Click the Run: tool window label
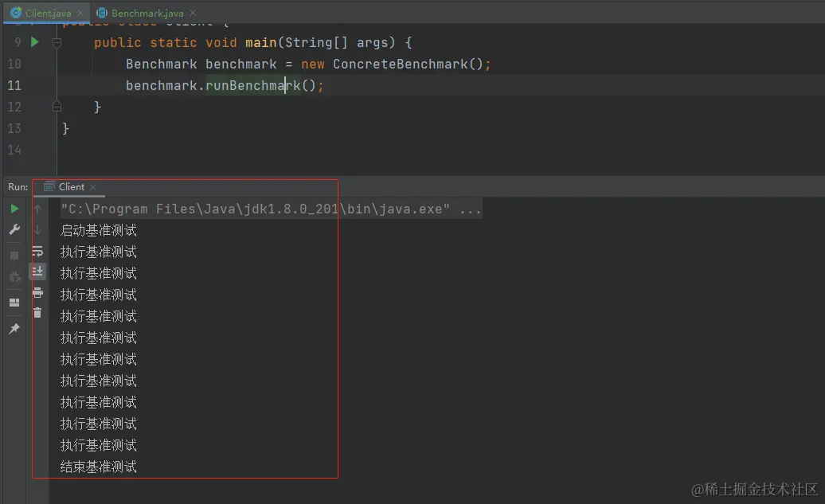The height and width of the screenshot is (504, 825). (18, 187)
